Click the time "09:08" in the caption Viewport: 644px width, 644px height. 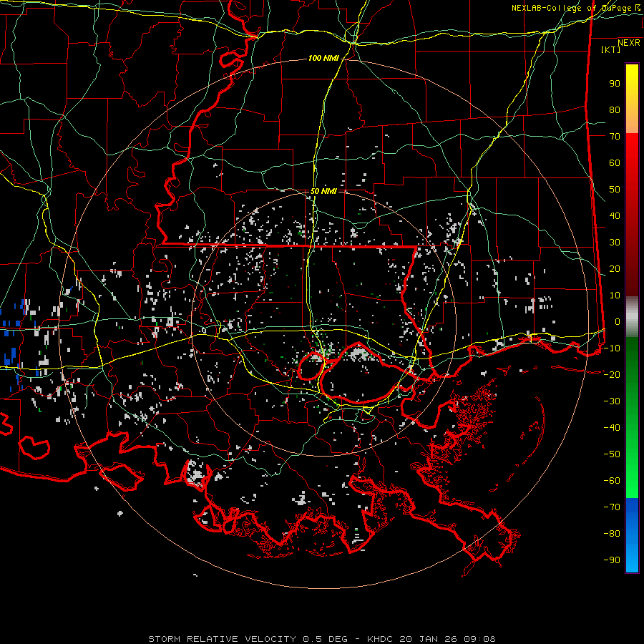[479, 639]
